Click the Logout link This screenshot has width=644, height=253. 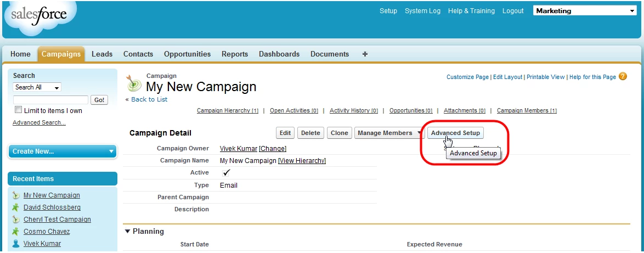tap(513, 11)
